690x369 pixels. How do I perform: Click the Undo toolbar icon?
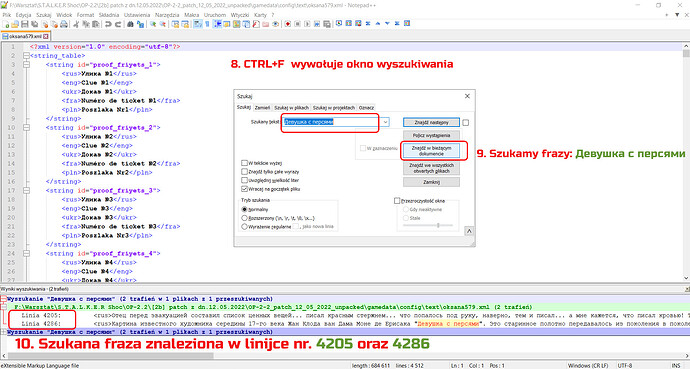(108, 24)
